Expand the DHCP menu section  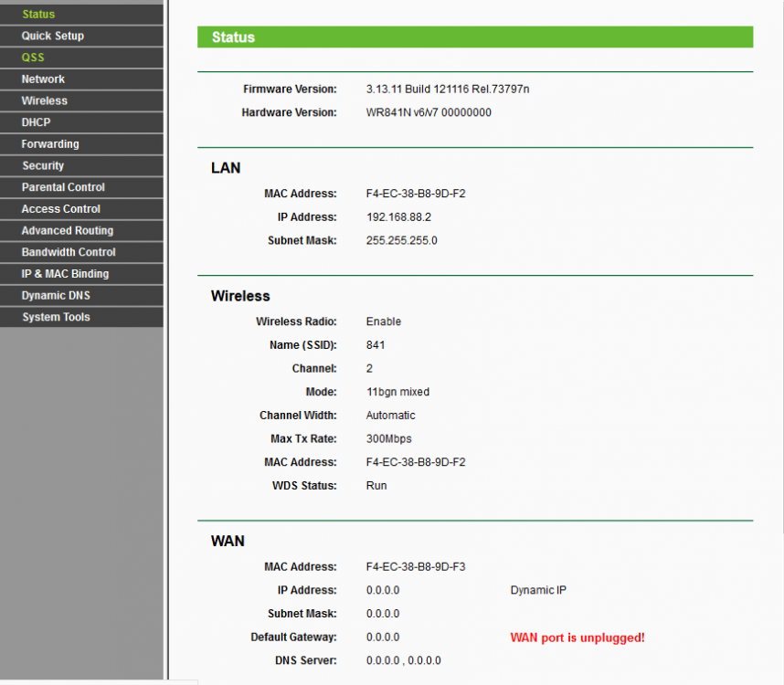[x=36, y=122]
